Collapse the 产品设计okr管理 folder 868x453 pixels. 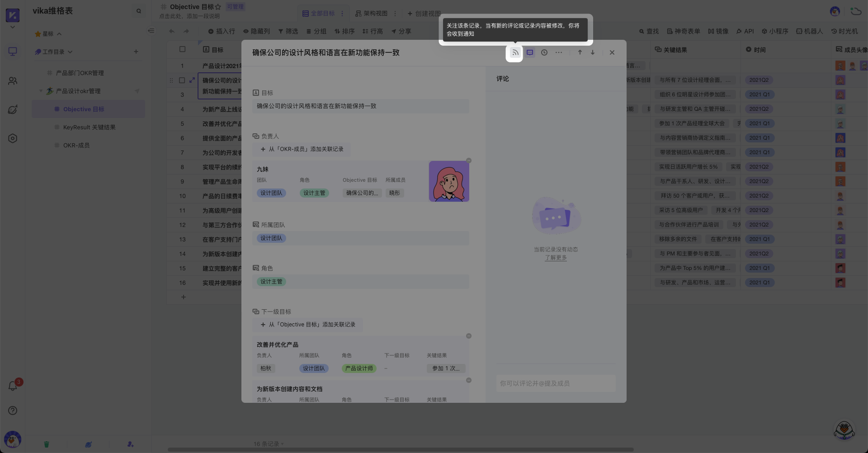(41, 91)
